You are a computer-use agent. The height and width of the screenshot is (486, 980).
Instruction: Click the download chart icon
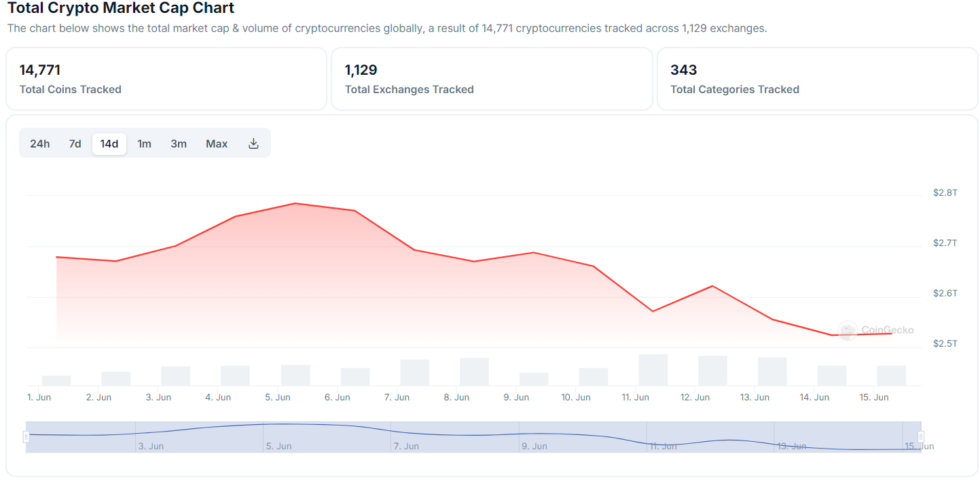tap(253, 143)
